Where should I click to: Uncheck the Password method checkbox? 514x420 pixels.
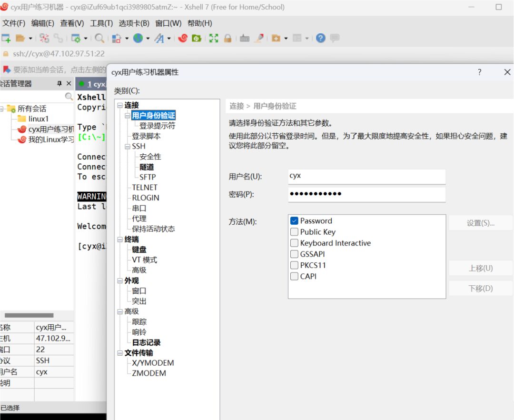click(x=294, y=220)
